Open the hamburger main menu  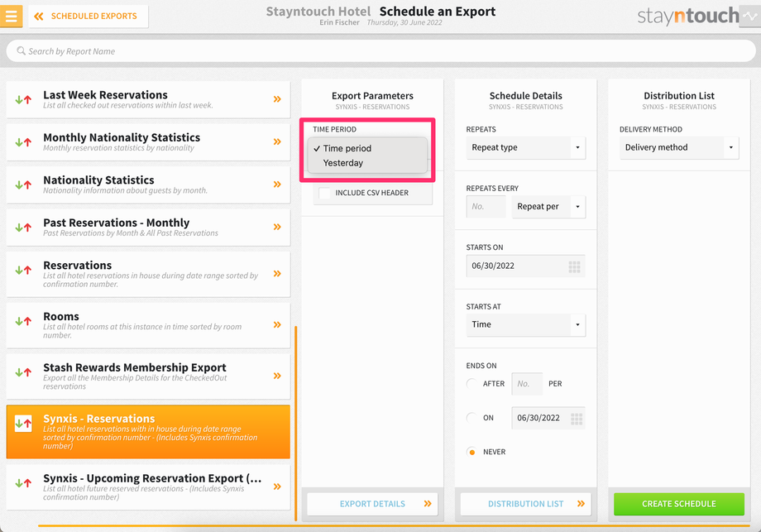pyautogui.click(x=11, y=16)
